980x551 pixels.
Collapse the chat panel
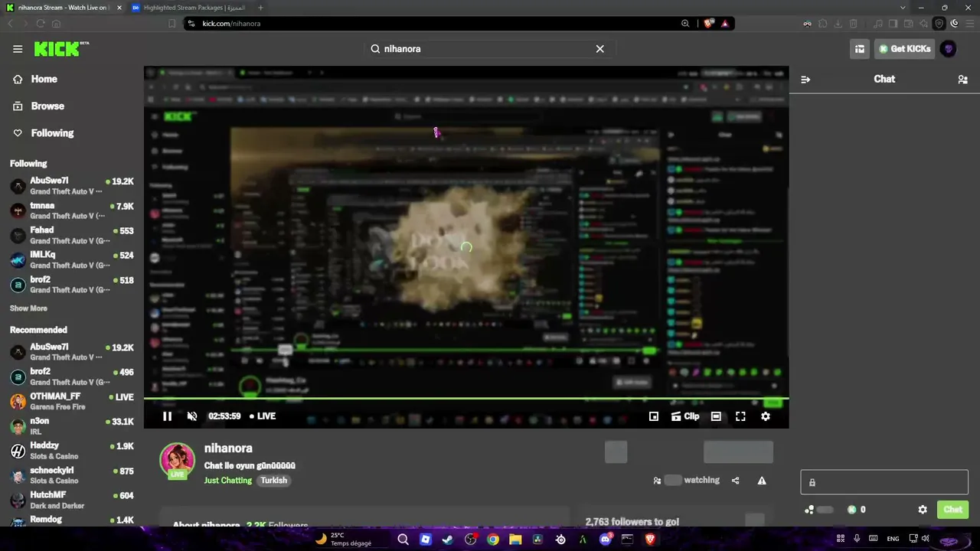805,80
